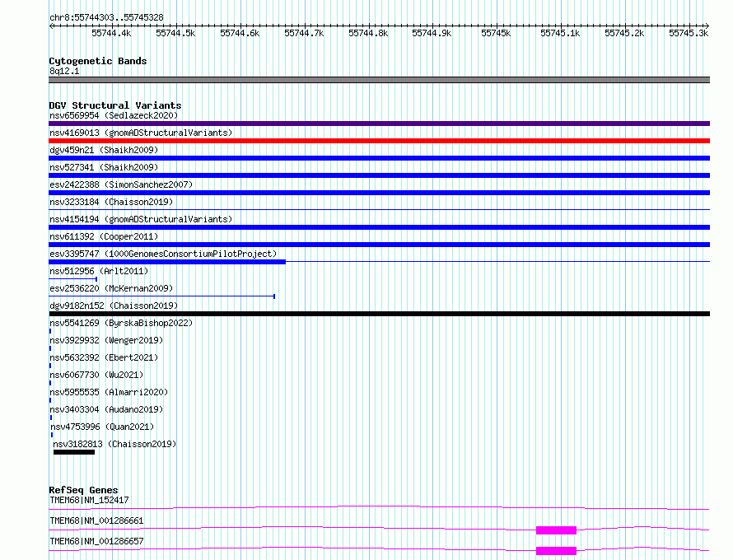Open variant nsv527341 (Shaikh2009) label
Screen dimensions: 733x560
[x=104, y=167]
